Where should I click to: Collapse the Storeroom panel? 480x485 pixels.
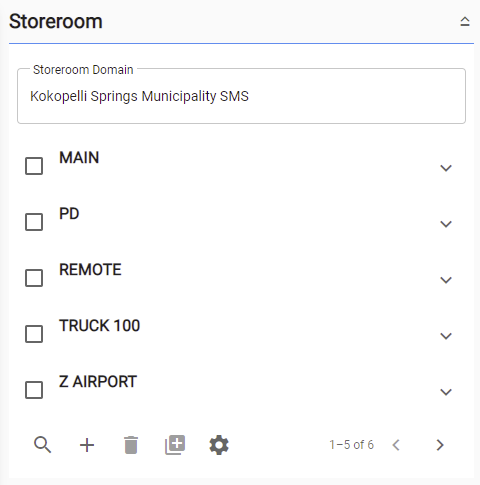465,22
